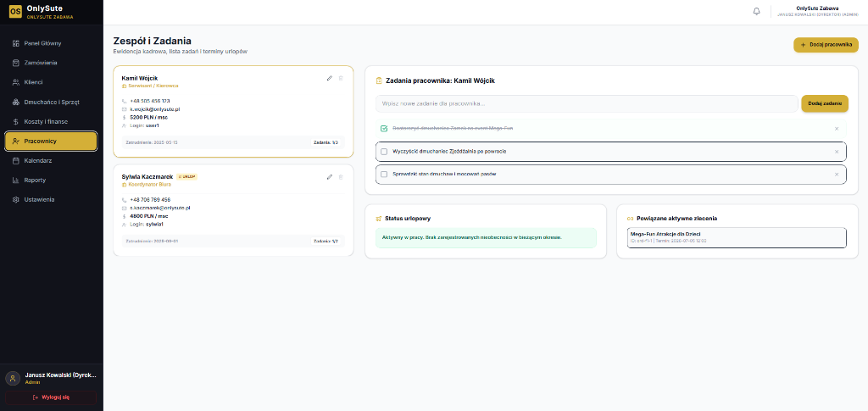
Task: Open the Mega-Fun Atrakcje dla Dzieci order
Action: [x=737, y=237]
